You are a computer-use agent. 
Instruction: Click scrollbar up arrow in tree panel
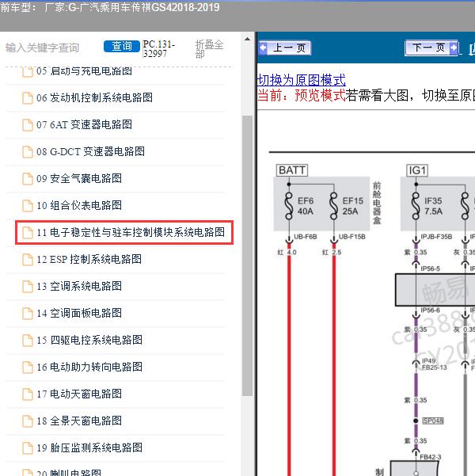click(247, 39)
